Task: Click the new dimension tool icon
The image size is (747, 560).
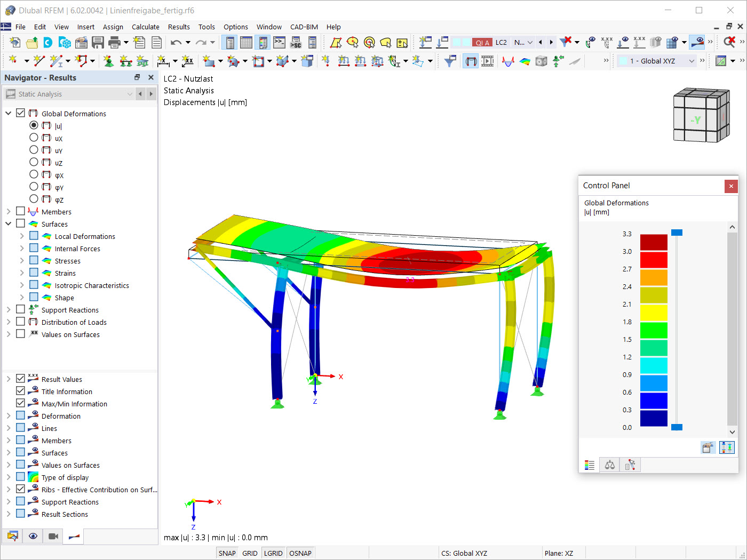Action: [x=163, y=61]
